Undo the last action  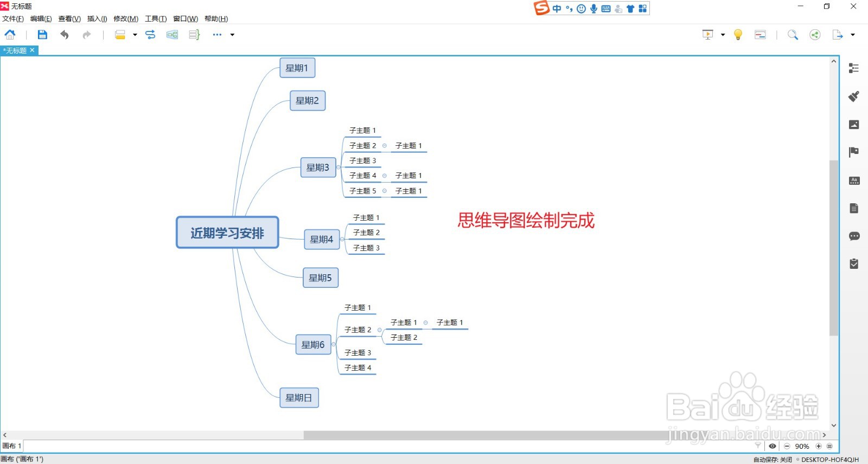pyautogui.click(x=65, y=35)
